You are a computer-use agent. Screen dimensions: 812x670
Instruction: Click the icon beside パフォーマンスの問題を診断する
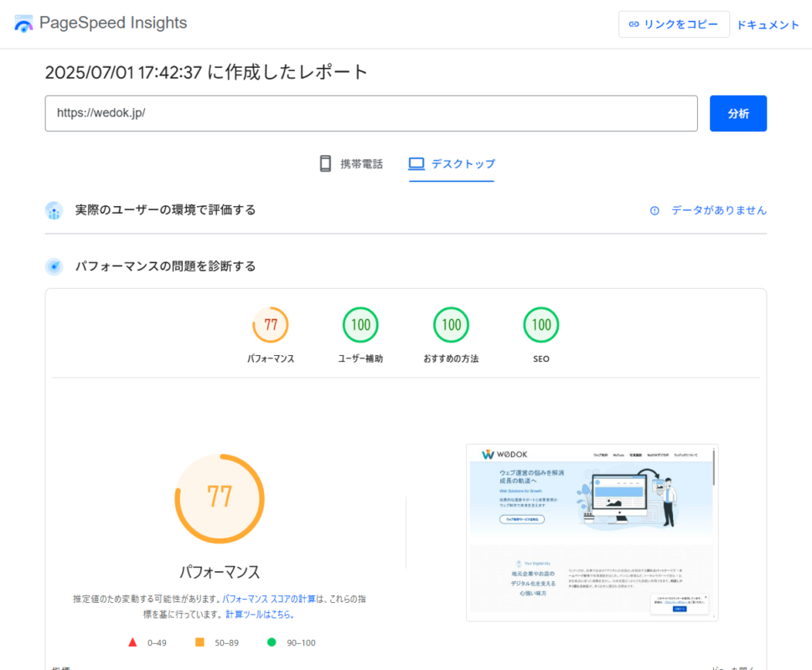pyautogui.click(x=54, y=266)
